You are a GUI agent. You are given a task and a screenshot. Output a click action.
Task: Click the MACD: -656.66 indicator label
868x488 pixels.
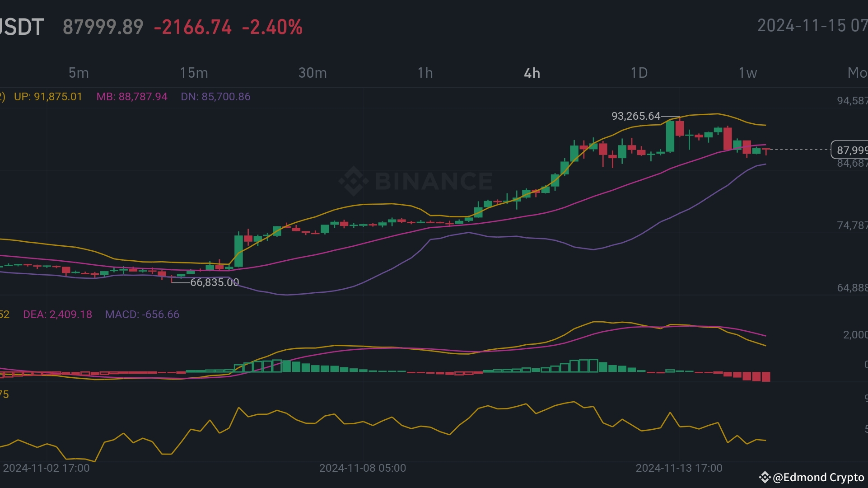[x=142, y=314]
